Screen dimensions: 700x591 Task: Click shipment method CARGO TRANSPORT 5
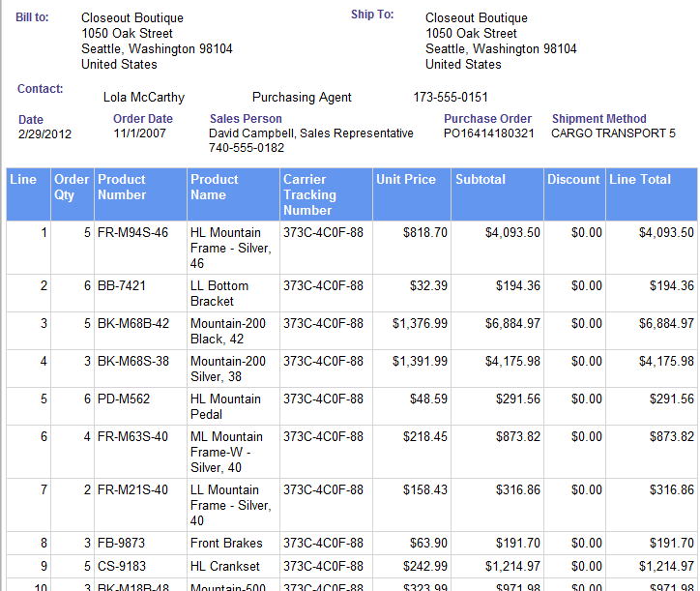tap(613, 133)
